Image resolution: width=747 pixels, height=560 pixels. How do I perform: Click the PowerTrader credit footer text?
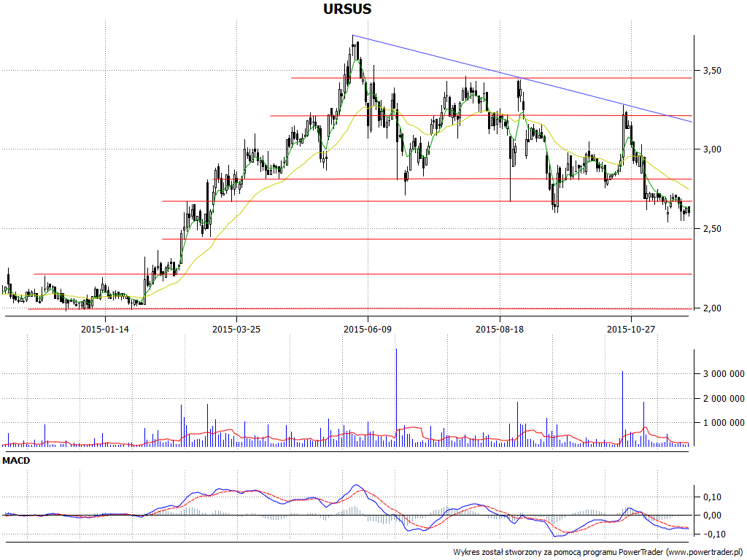point(598,553)
